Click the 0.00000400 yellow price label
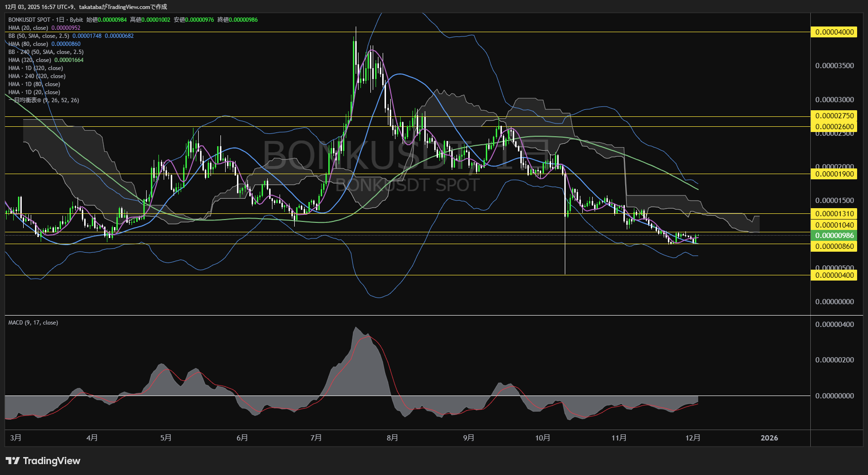 834,275
